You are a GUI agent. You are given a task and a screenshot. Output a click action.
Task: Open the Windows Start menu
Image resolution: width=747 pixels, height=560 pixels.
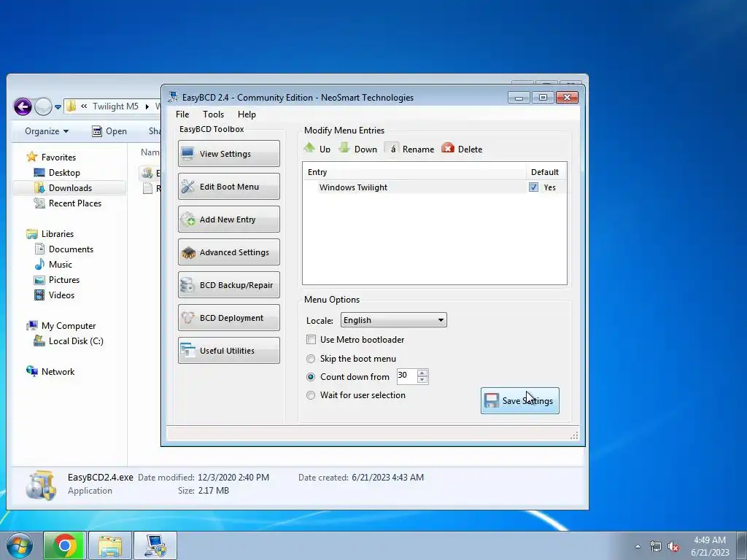(19, 545)
